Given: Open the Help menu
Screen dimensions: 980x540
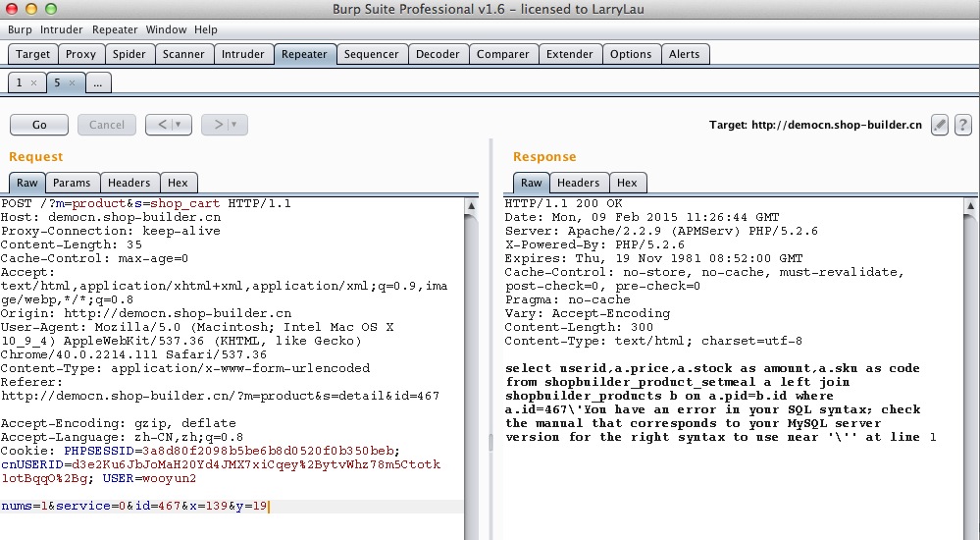Looking at the screenshot, I should point(206,29).
